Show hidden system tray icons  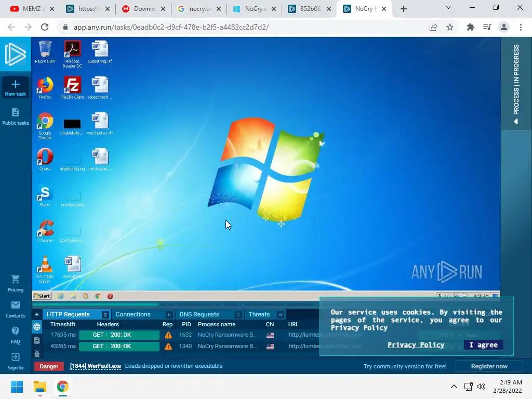[454, 387]
